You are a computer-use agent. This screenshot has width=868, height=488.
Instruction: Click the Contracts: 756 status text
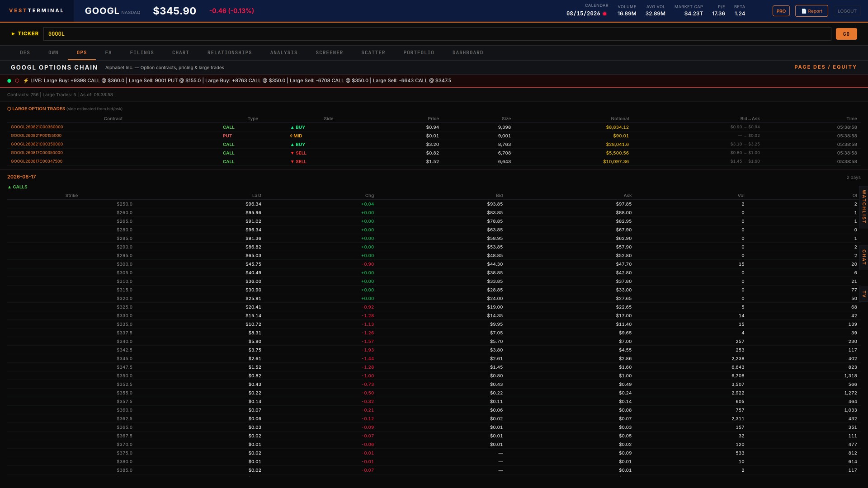click(23, 95)
